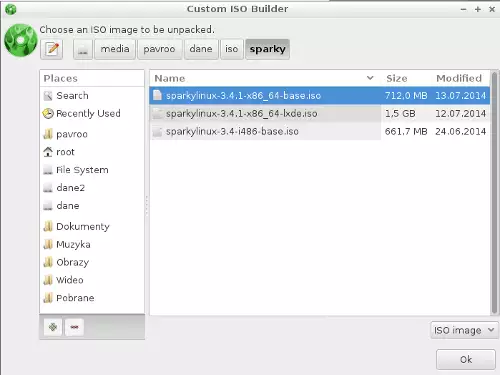Go to the dane breadcrumb folder
500x375 pixels.
click(x=201, y=49)
